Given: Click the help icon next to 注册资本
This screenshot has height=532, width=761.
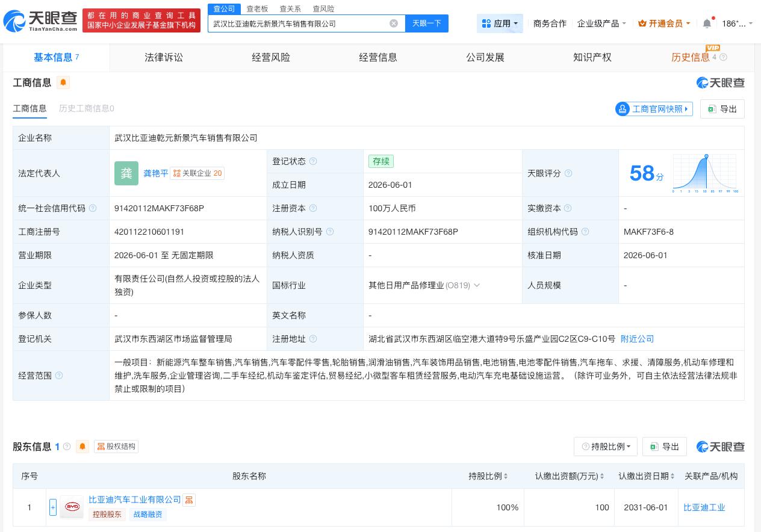Looking at the screenshot, I should coord(312,208).
